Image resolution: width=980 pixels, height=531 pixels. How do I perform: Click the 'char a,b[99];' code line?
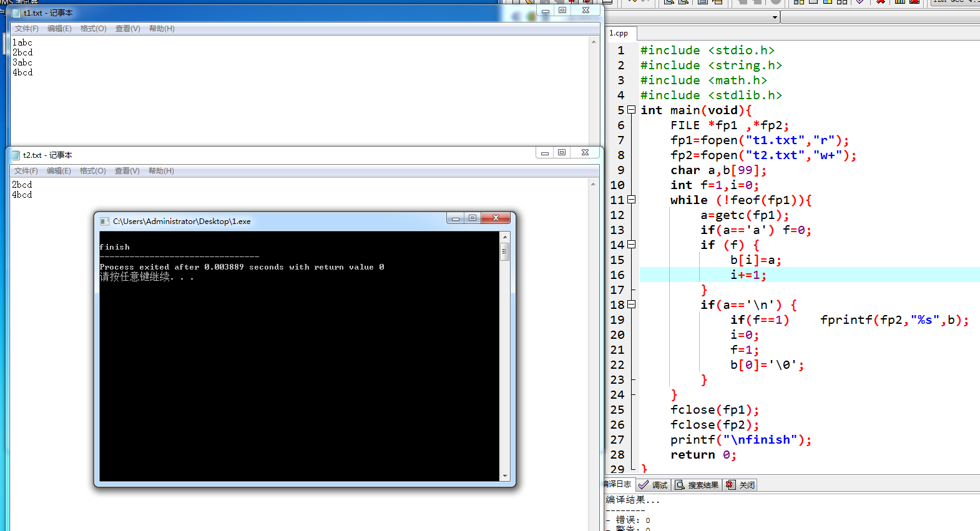tap(719, 170)
